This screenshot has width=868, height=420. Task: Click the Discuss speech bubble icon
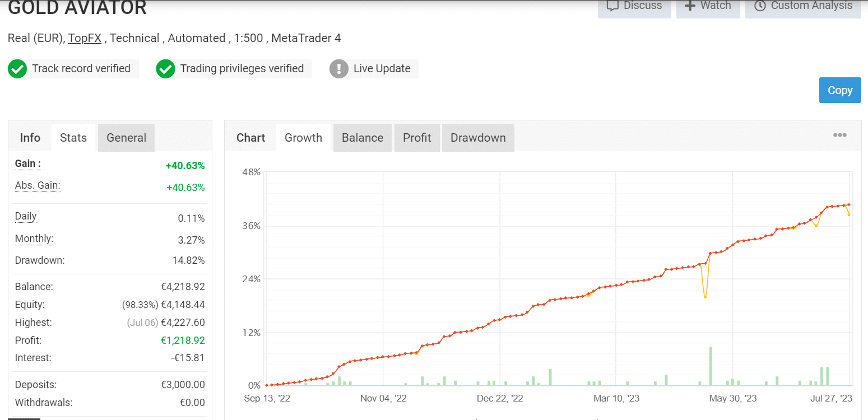coord(612,6)
